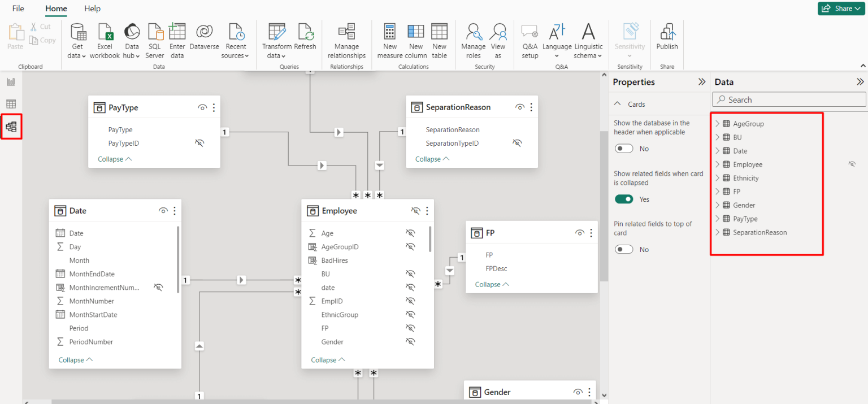868x404 pixels.
Task: Click the Share button
Action: (841, 8)
